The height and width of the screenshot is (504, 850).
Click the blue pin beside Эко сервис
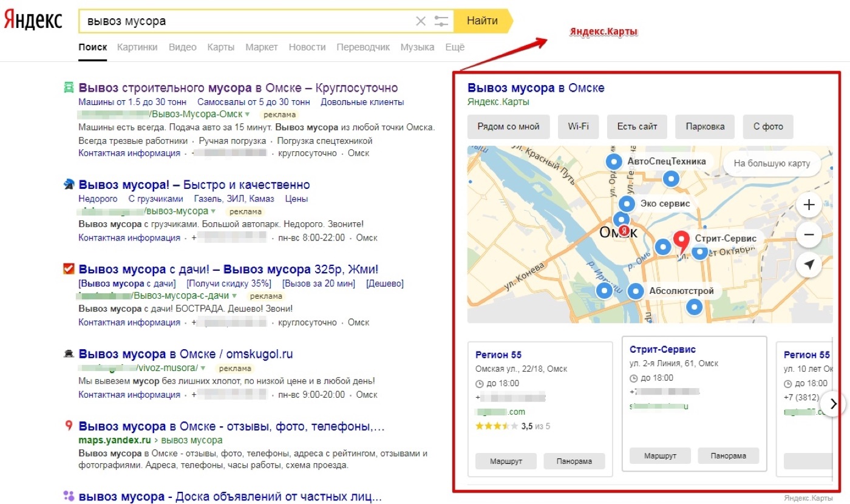click(627, 204)
